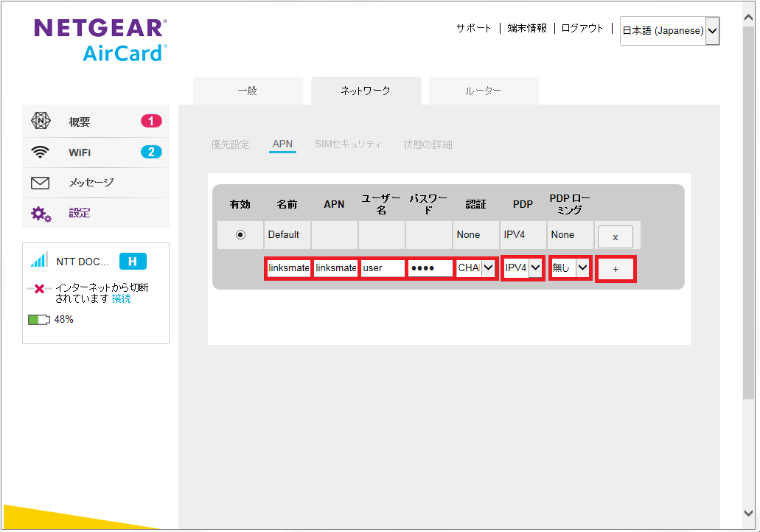
Task: Add the new APN with + button
Action: pyautogui.click(x=616, y=269)
